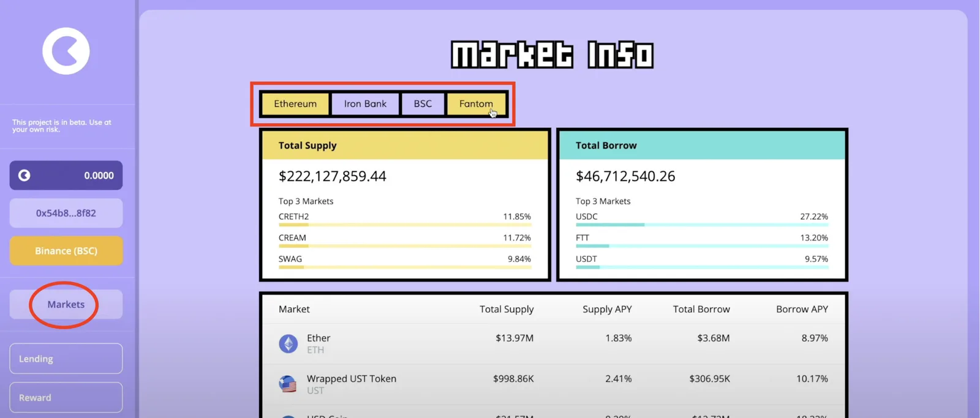Click the Borrow APY column header
980x418 pixels.
[x=802, y=309]
